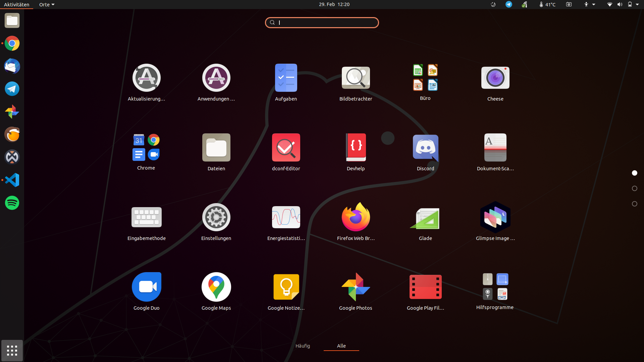Expand the Orte menu

(47, 4)
